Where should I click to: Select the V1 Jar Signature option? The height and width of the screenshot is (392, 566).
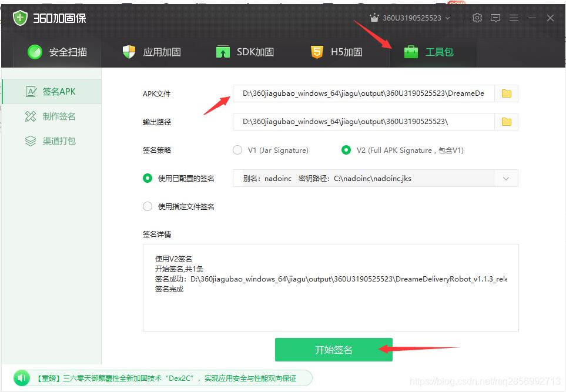click(x=237, y=150)
